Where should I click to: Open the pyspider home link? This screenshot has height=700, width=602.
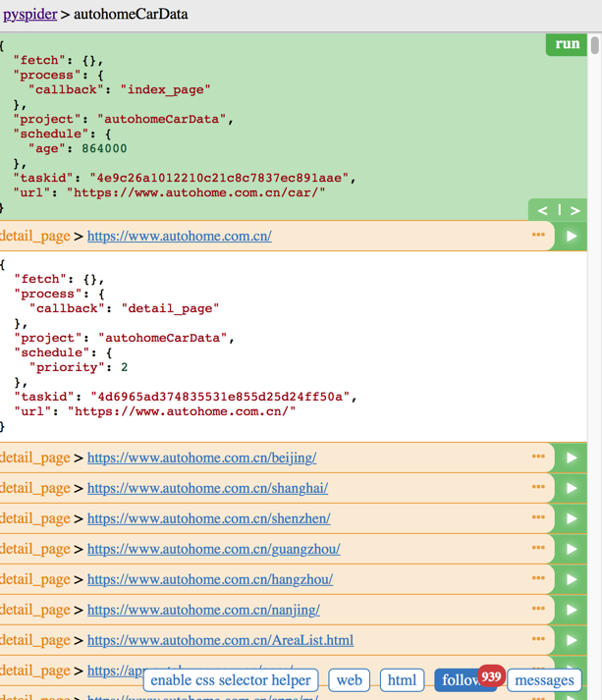point(29,15)
